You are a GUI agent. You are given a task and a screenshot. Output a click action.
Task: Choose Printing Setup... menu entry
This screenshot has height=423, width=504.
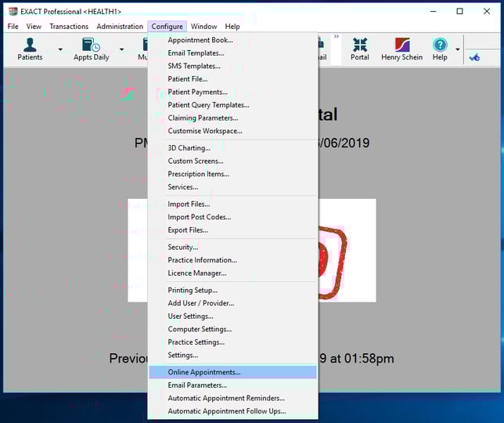[x=232, y=290]
